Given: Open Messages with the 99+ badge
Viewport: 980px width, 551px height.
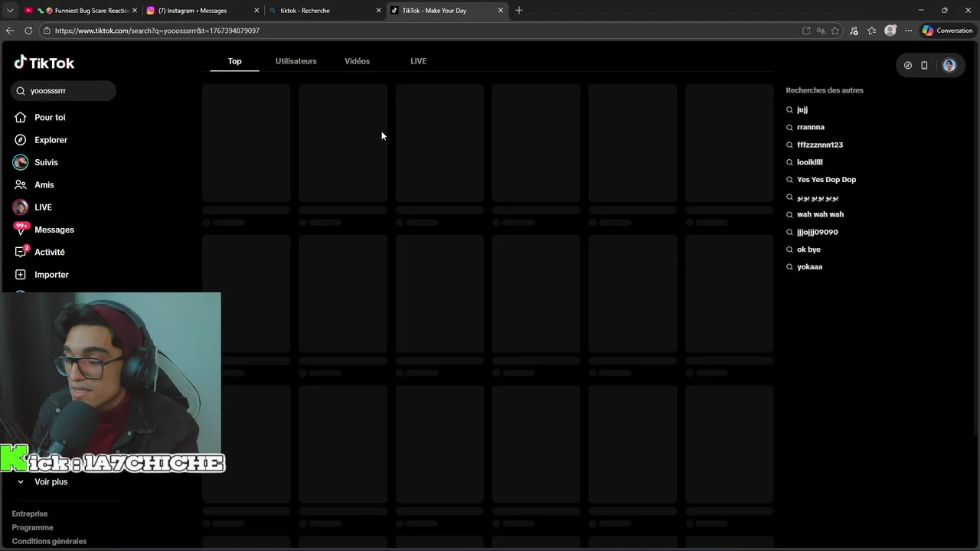Looking at the screenshot, I should pyautogui.click(x=54, y=230).
